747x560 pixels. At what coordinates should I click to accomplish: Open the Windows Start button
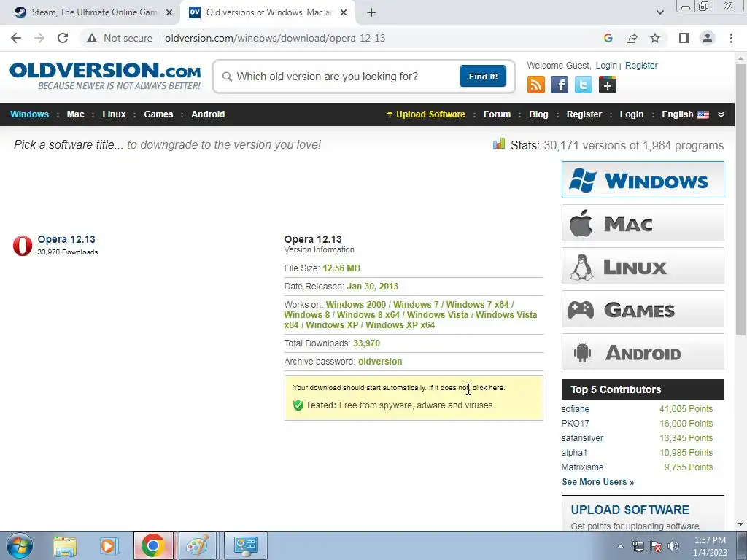coord(20,545)
